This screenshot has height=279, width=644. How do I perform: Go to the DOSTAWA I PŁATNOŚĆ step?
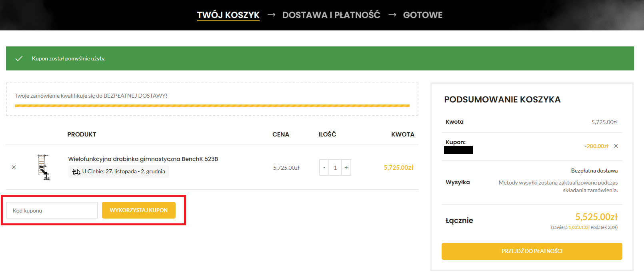331,15
